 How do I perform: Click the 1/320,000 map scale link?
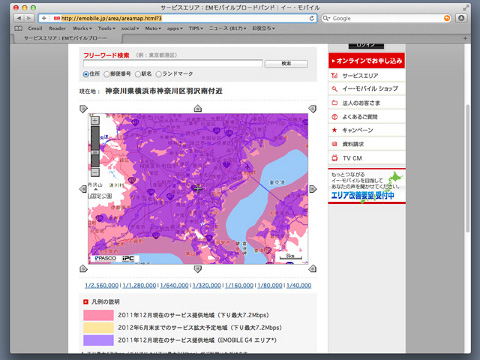click(207, 286)
